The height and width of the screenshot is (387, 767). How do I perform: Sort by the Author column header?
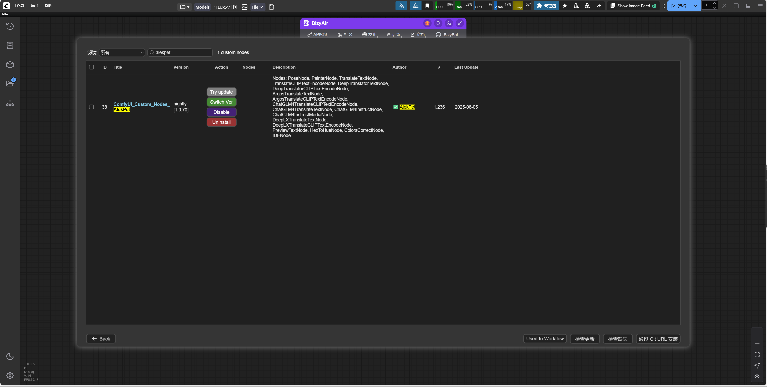click(399, 67)
